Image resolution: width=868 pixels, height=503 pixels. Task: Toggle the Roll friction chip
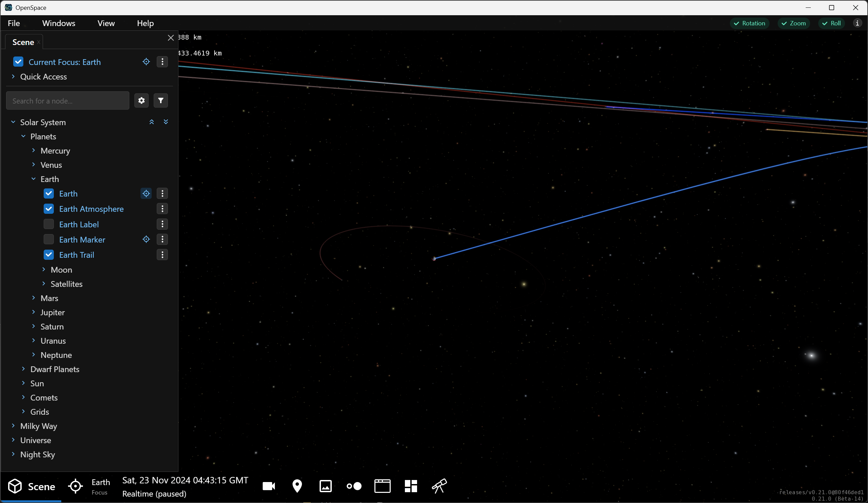831,23
